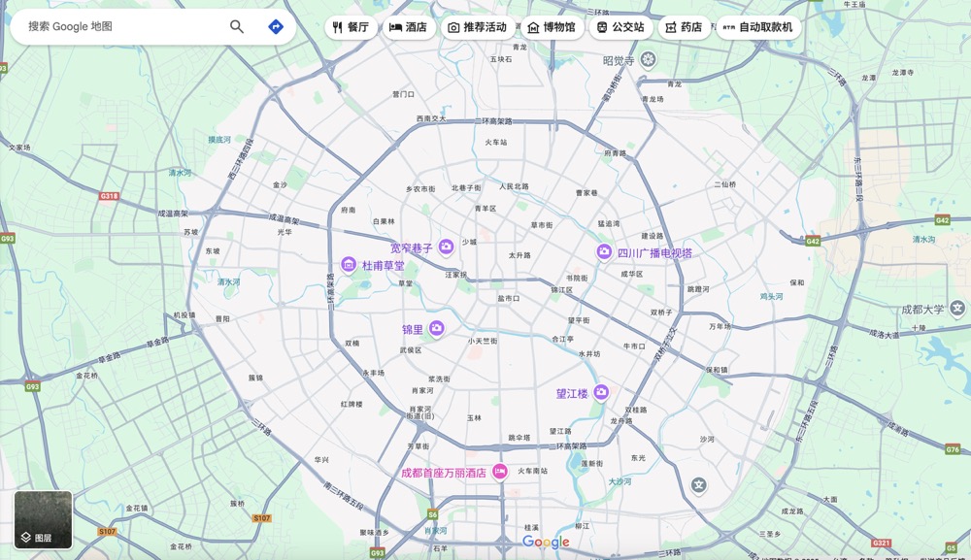
Task: Click the G76 highway shield
Action: (x=953, y=449)
